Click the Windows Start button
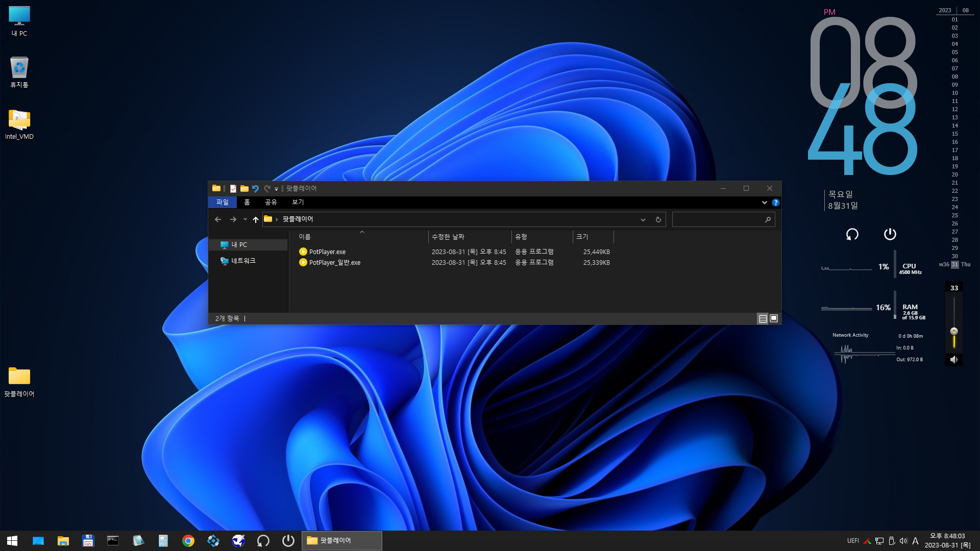 [x=12, y=541]
